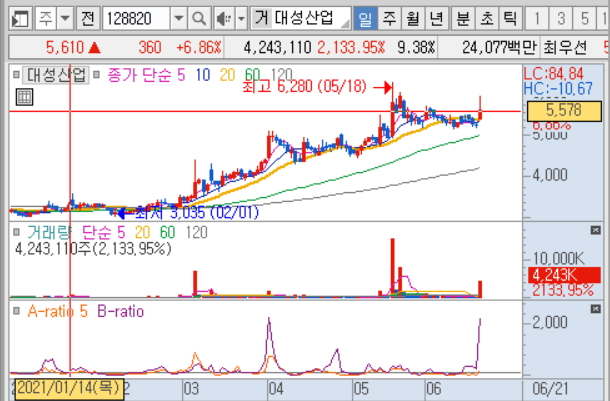Viewport: 610px width, 401px height.
Task: Click the period button 1
Action: (x=537, y=18)
